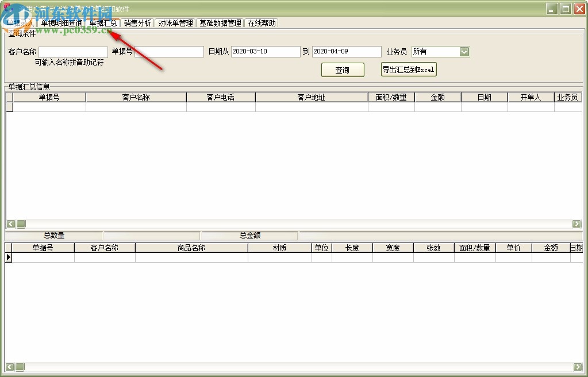Click 单据号 header in detail table

43,248
